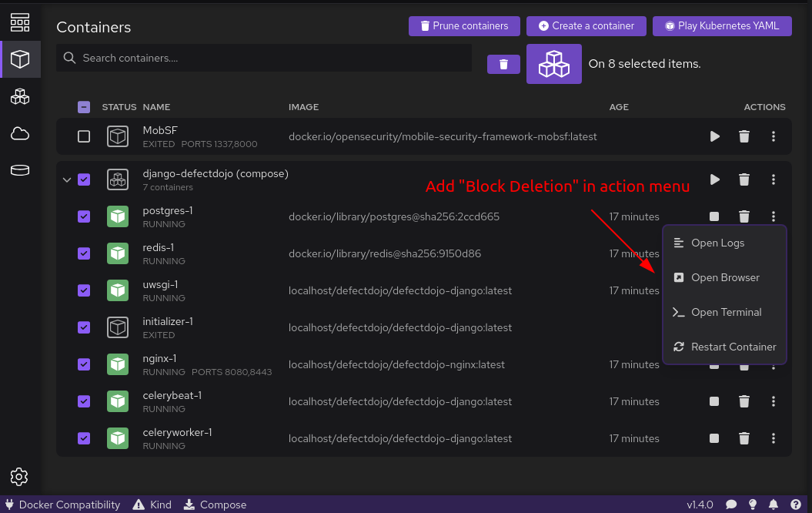The width and height of the screenshot is (812, 513).
Task: Open Docker Compatibility in the status bar
Action: pyautogui.click(x=62, y=505)
